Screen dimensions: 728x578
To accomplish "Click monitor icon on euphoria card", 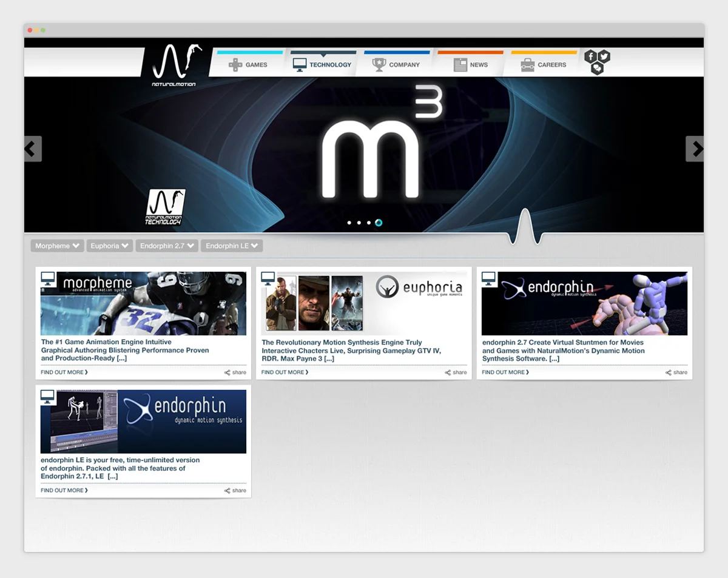I will coord(269,278).
